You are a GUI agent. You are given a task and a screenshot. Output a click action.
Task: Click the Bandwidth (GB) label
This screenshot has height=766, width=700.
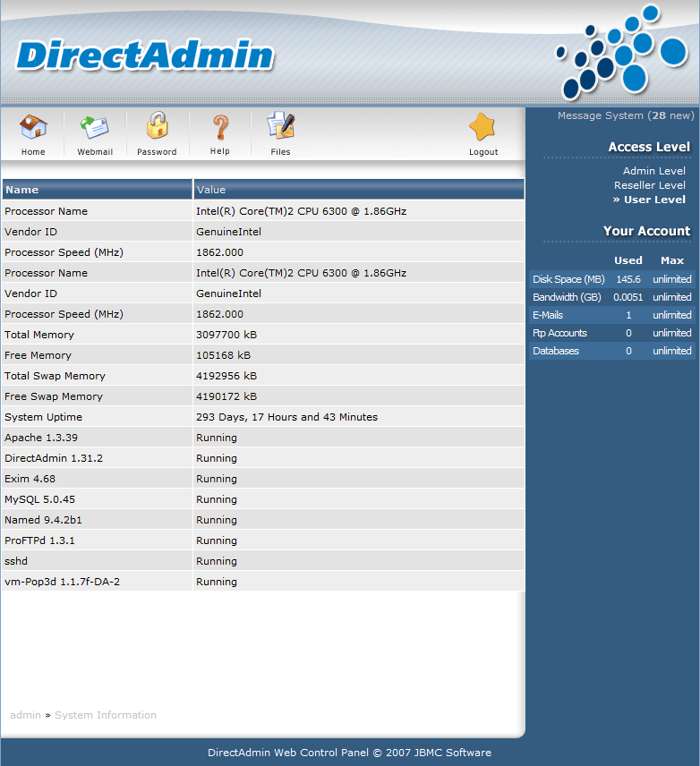coord(567,297)
